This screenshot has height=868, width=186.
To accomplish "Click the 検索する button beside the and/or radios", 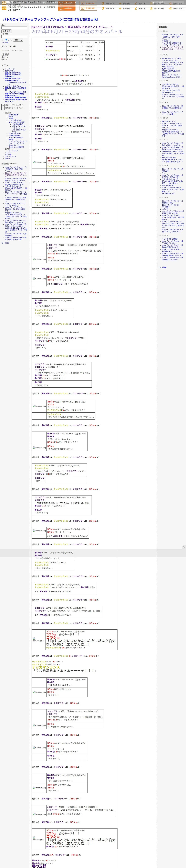I will point(18,40).
